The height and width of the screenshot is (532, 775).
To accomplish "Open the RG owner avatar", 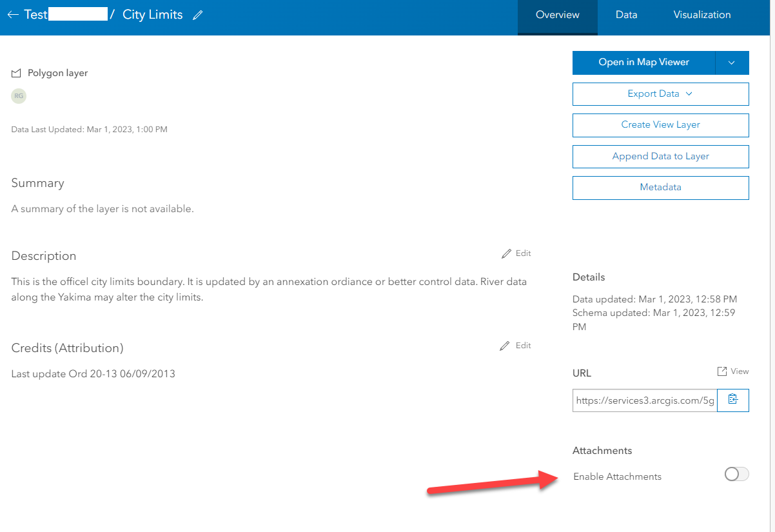I will (x=18, y=95).
